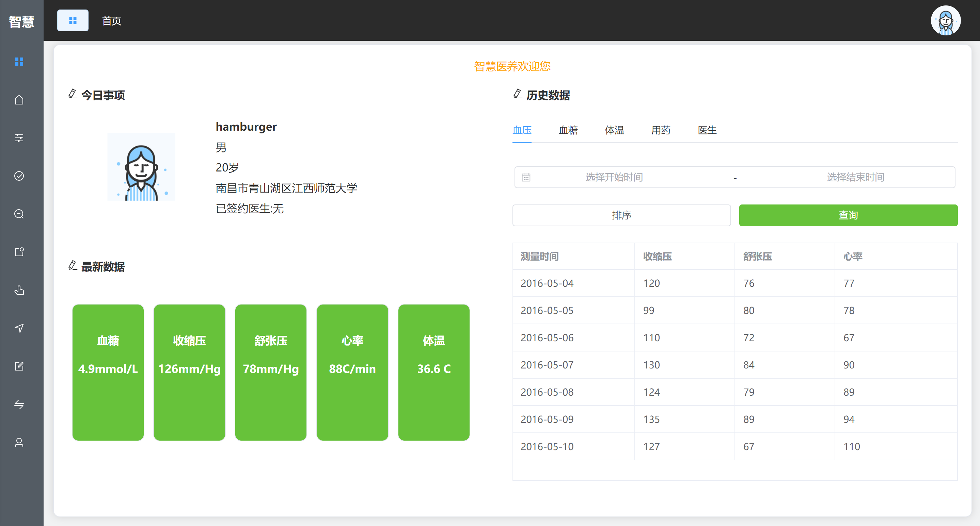Click the calendar icon in date picker
Image resolution: width=980 pixels, height=526 pixels.
point(526,177)
